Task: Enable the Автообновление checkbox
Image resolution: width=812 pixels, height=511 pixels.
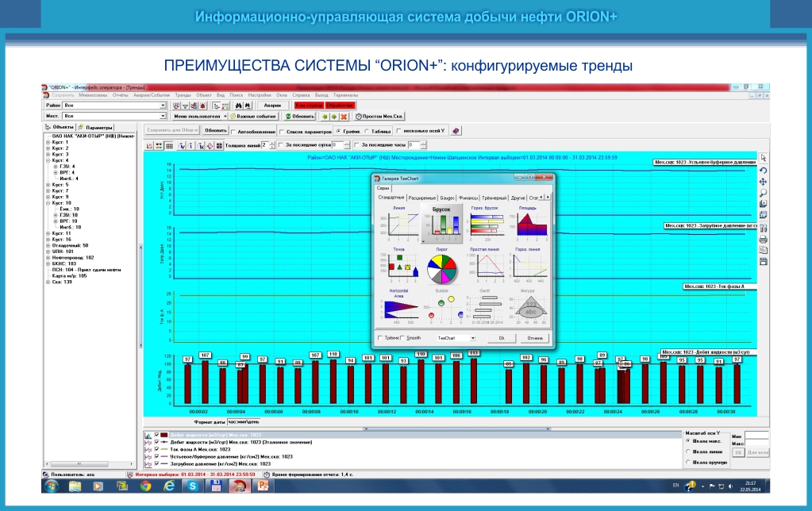Action: [233, 132]
